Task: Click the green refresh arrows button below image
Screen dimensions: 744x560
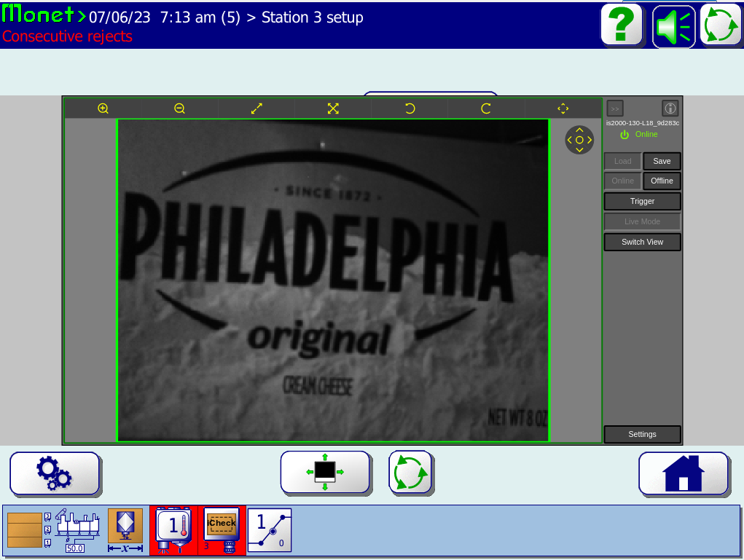Action: pyautogui.click(x=410, y=473)
